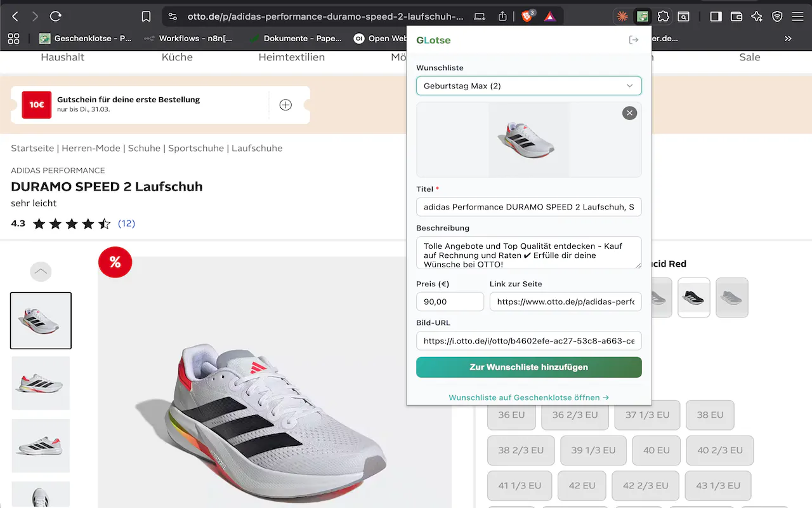Remove the product image with X icon

tap(629, 113)
